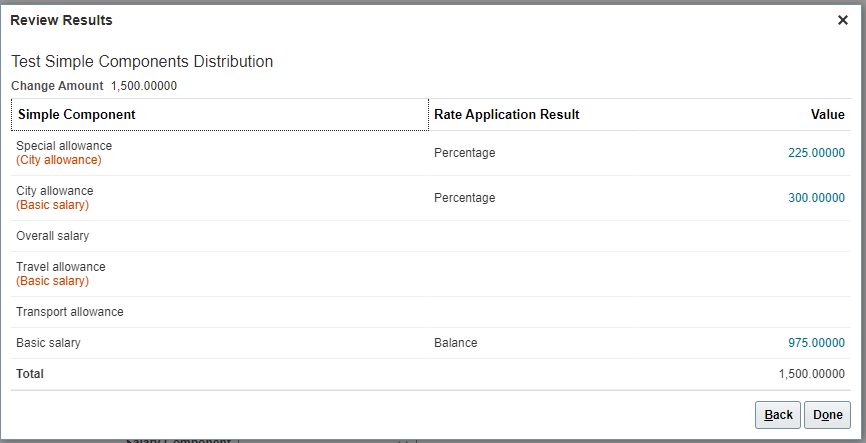This screenshot has height=443, width=866.
Task: Click the Total row label
Action: coord(30,373)
